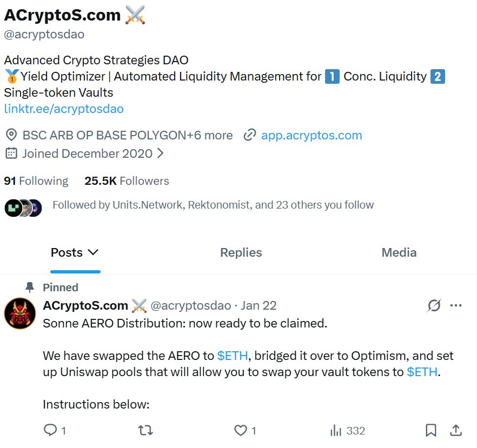Open the app.acryptos.com website link

[x=312, y=135]
